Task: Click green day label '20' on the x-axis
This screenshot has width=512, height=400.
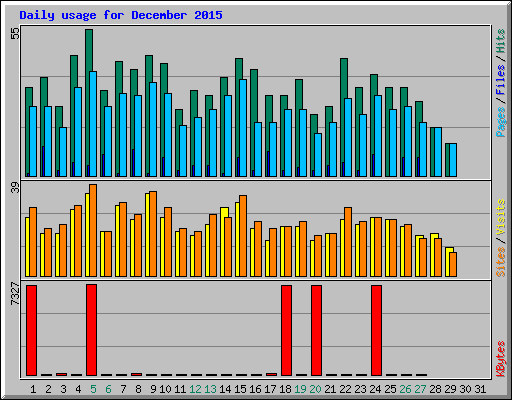Action: click(315, 389)
